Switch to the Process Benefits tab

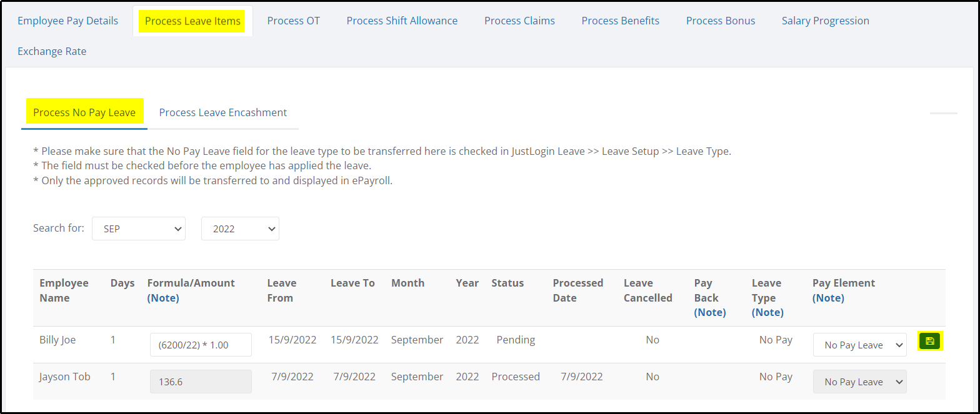pyautogui.click(x=620, y=21)
